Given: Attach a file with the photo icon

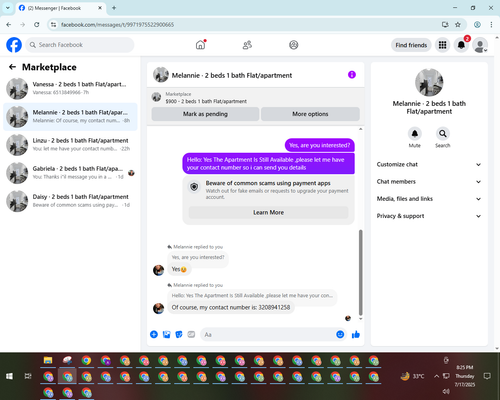Looking at the screenshot, I should tap(166, 334).
